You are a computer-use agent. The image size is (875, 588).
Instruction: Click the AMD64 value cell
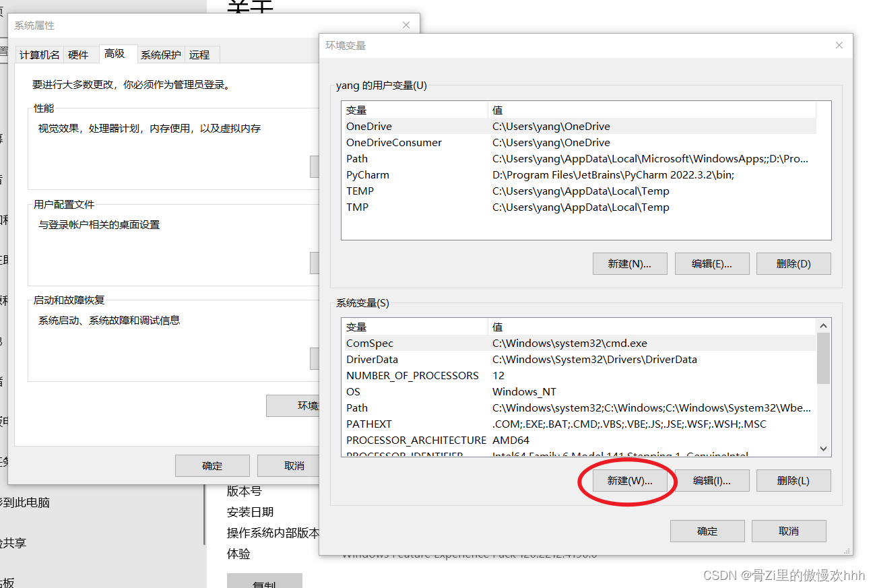511,440
